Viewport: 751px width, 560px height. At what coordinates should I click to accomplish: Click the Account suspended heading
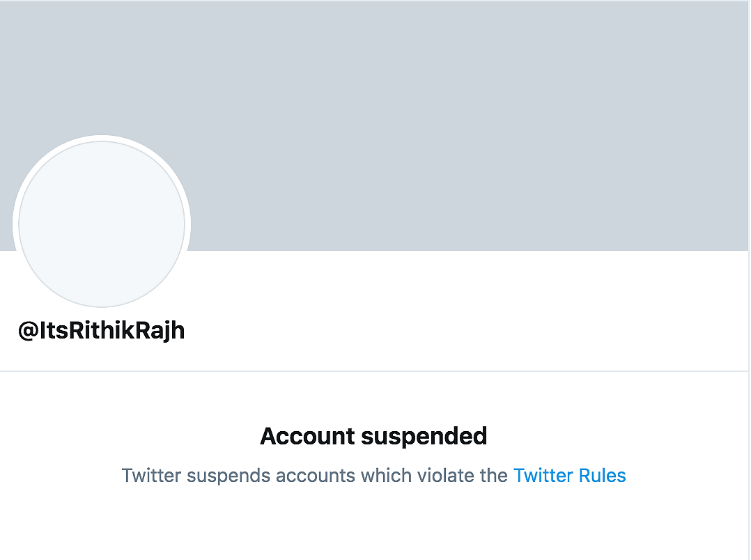tap(373, 437)
